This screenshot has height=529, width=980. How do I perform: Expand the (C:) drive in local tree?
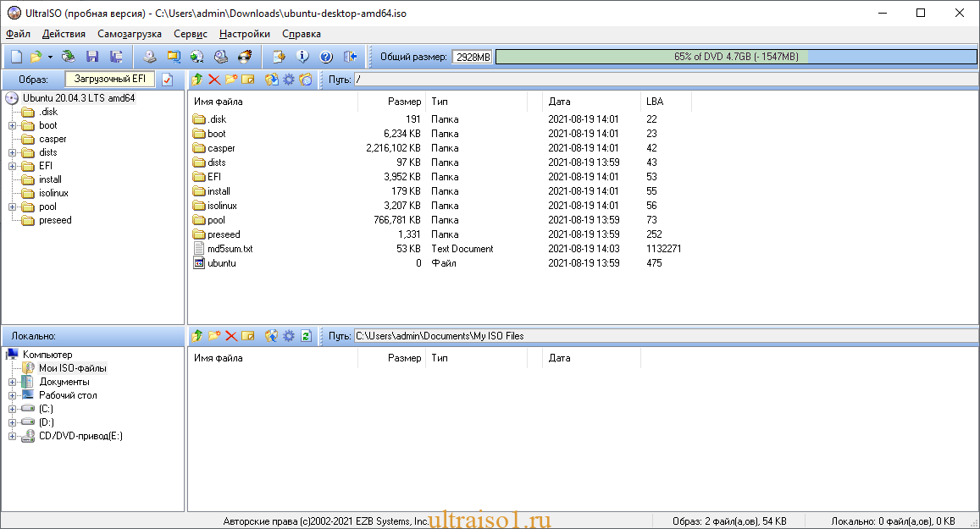click(13, 409)
